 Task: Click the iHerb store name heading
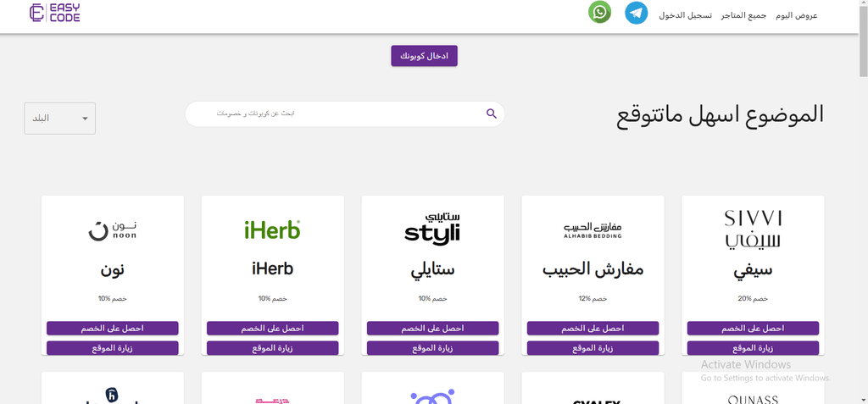coord(272,269)
